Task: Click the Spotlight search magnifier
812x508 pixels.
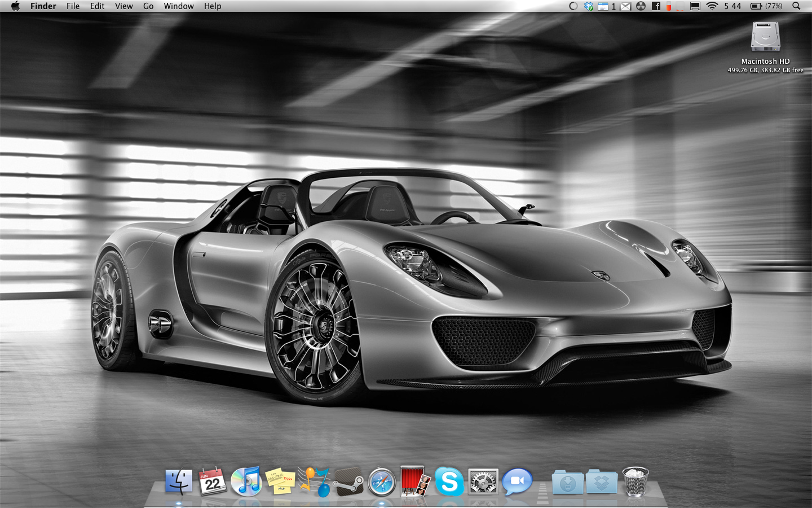Action: click(796, 6)
